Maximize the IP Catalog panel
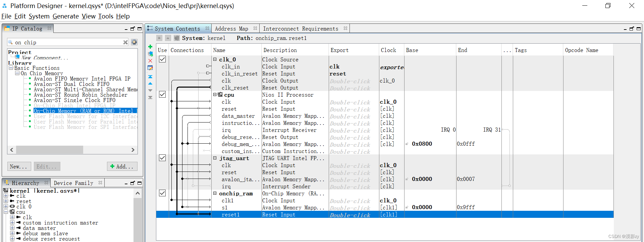644x242 pixels. click(140, 29)
